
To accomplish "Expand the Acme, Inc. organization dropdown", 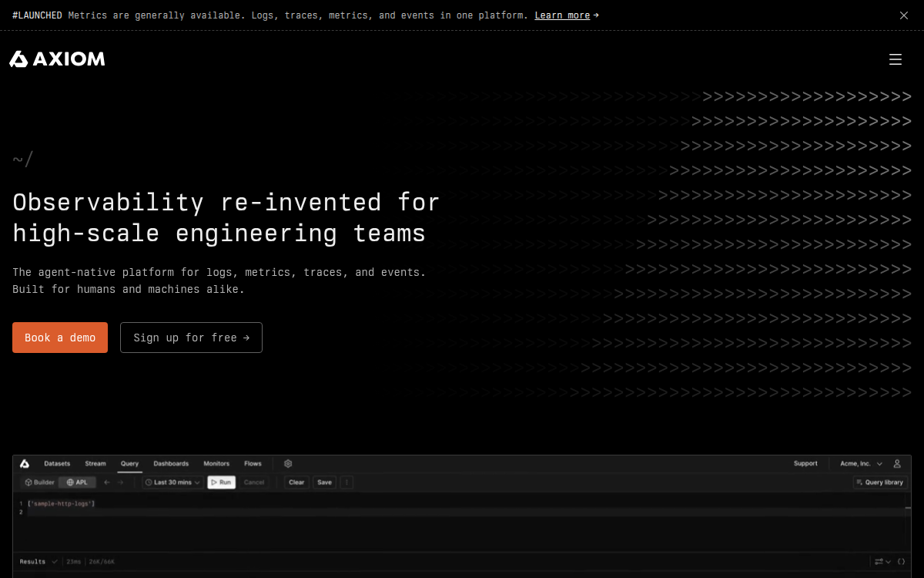I will click(861, 464).
